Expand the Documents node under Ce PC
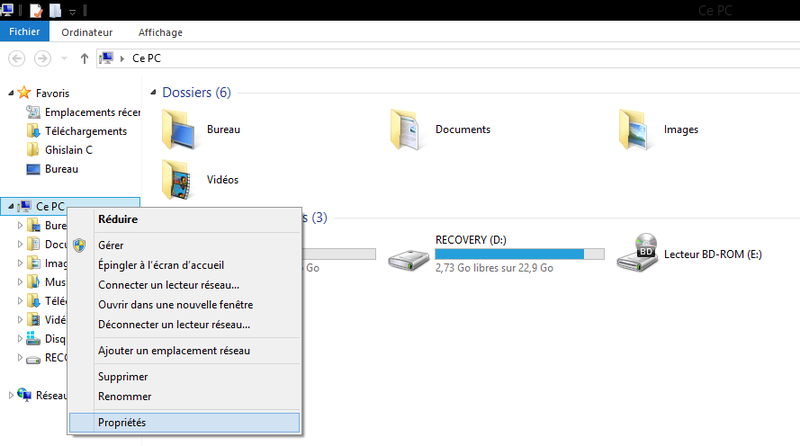 [x=20, y=244]
